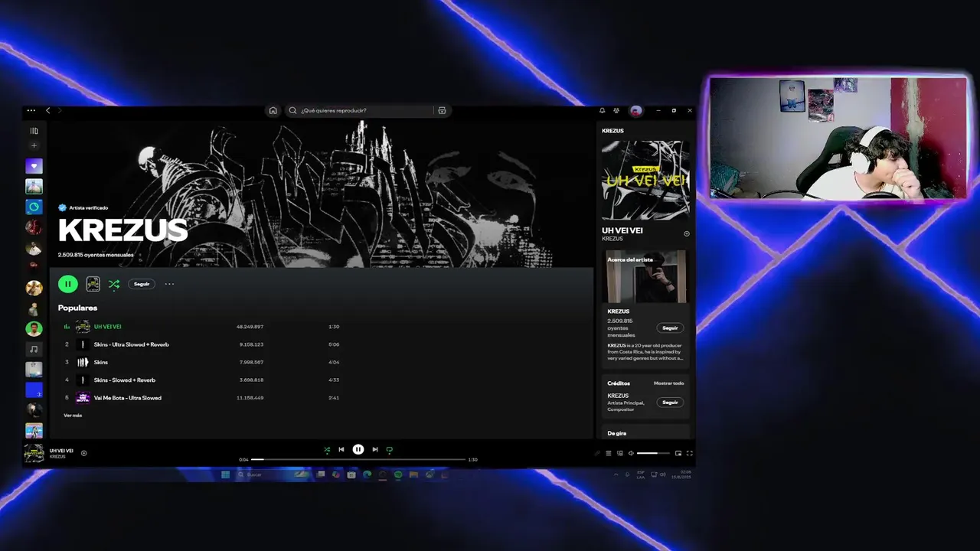Select the track UH VEI VEI
Image resolution: width=980 pixels, height=551 pixels.
click(x=107, y=327)
